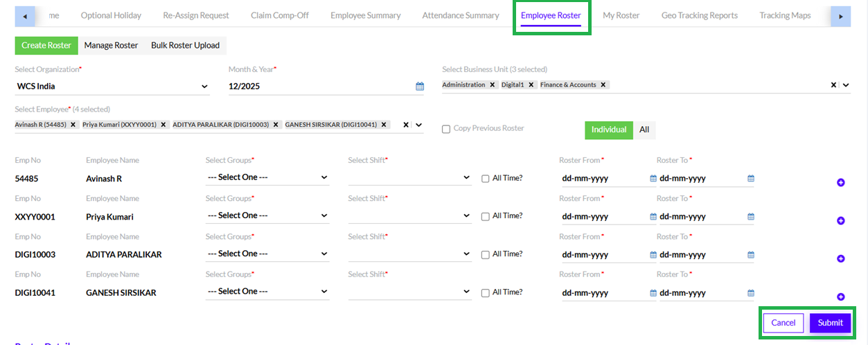Enable Copy Previous Roster checkbox
The height and width of the screenshot is (345, 868).
(446, 129)
